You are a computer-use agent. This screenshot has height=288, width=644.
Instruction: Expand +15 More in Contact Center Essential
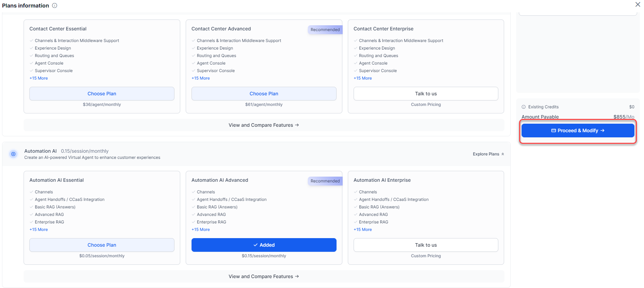pyautogui.click(x=39, y=78)
